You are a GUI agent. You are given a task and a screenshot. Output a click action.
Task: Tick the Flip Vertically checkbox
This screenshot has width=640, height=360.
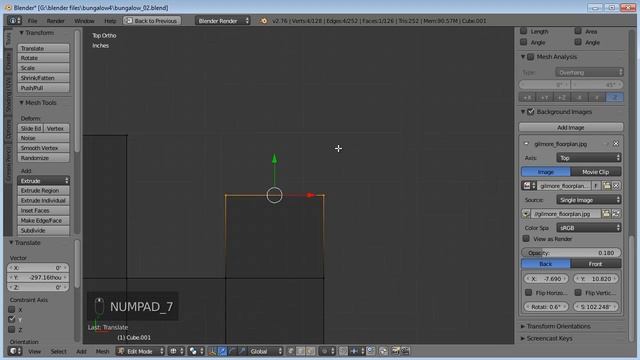(578, 292)
